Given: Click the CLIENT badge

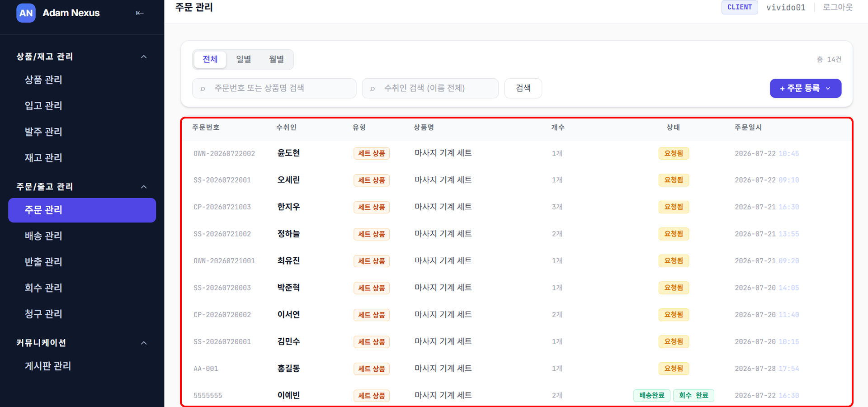Looking at the screenshot, I should point(740,7).
